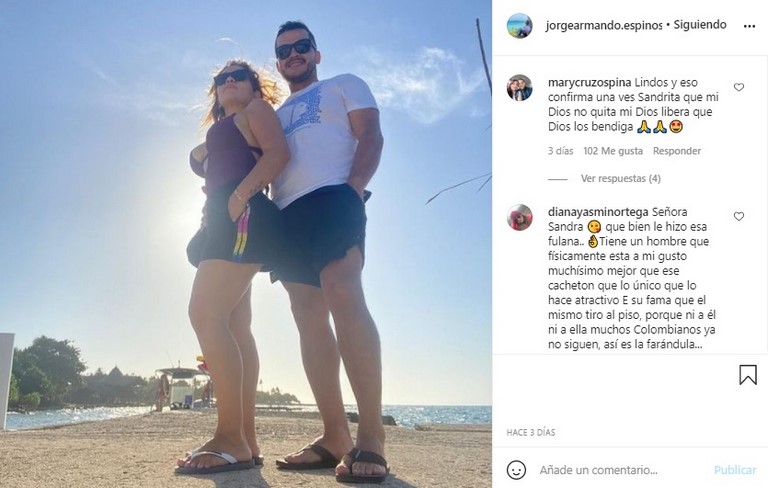
Task: Open the emoji picker smiley icon
Action: click(x=516, y=470)
